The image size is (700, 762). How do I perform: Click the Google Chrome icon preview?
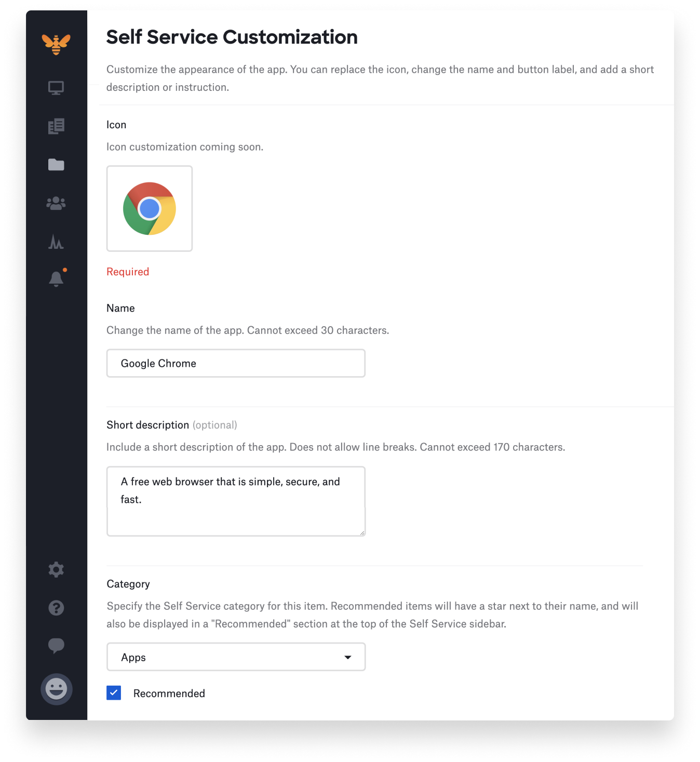[150, 208]
